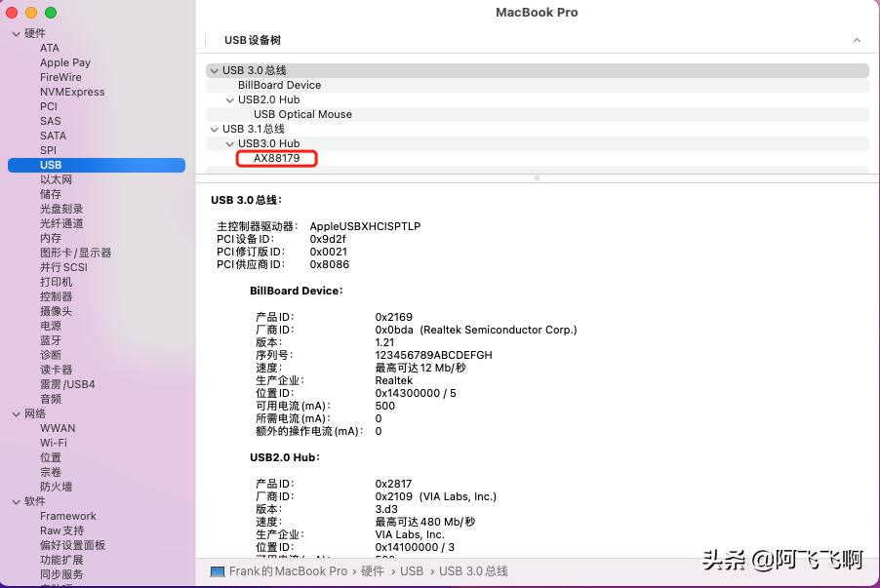Collapse the 网络 section in the sidebar
880x588 pixels.
16,413
